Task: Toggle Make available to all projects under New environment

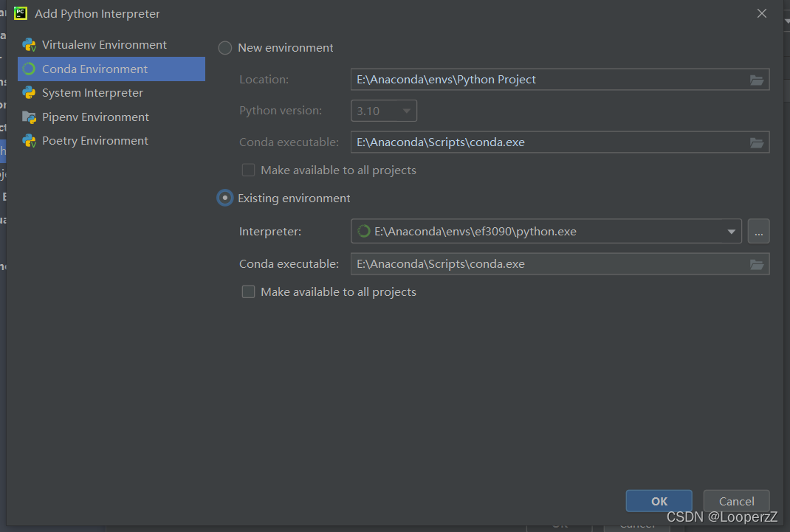Action: point(248,170)
